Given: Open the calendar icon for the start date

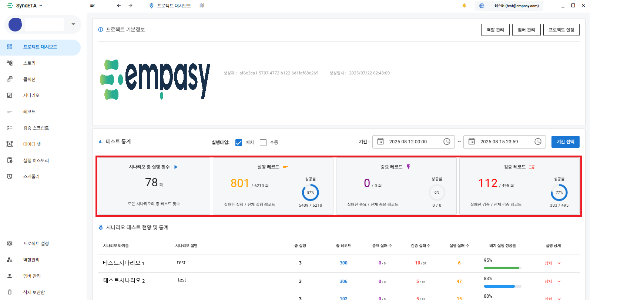Looking at the screenshot, I should tap(380, 141).
